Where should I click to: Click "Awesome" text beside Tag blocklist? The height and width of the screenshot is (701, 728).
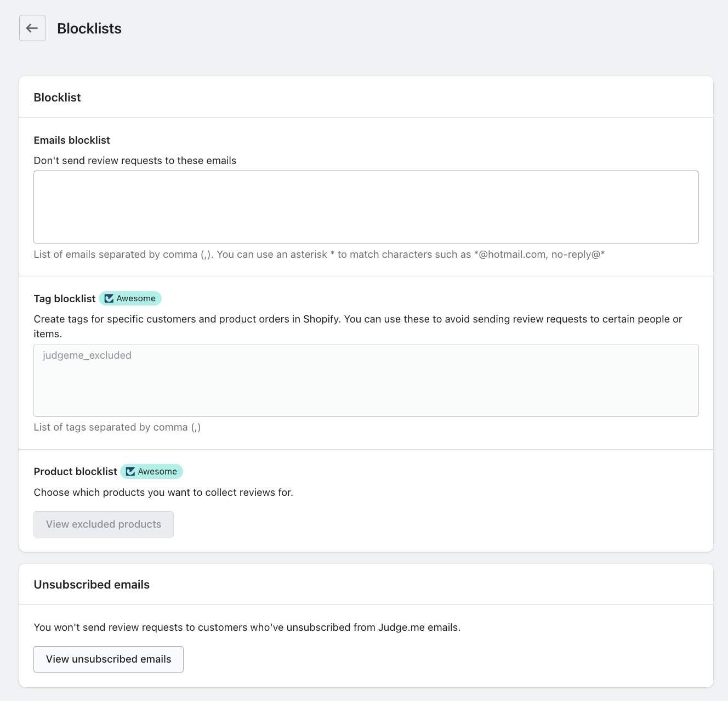click(136, 298)
